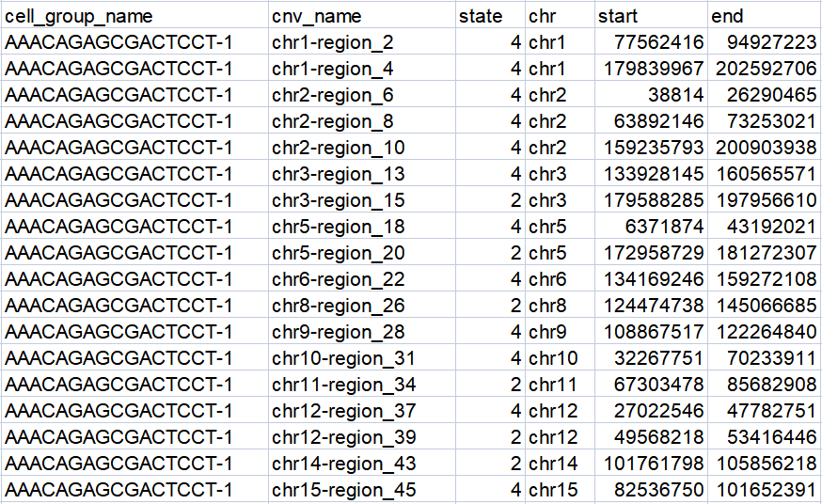Select end value 197956610
The width and height of the screenshot is (822, 504).
(765, 199)
